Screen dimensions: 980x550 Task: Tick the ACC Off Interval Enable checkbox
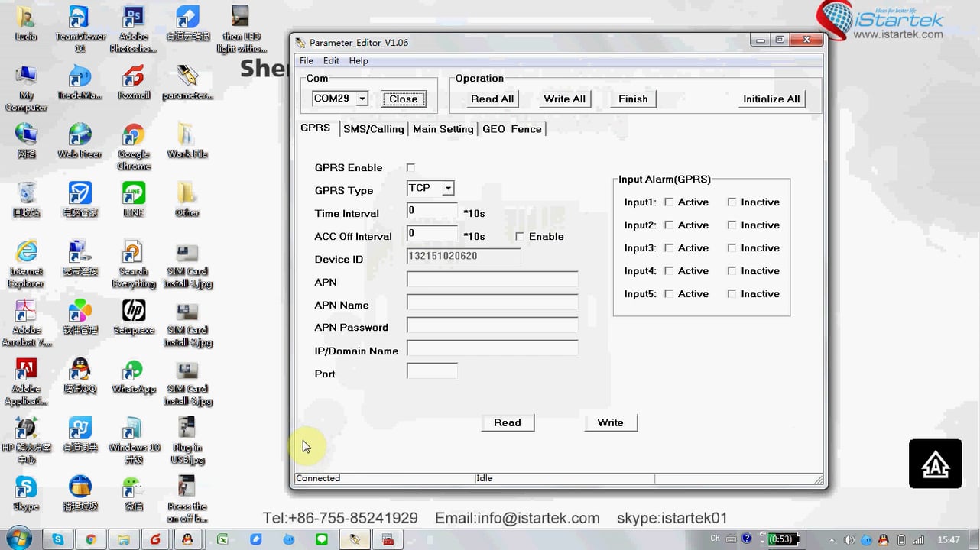pyautogui.click(x=520, y=236)
